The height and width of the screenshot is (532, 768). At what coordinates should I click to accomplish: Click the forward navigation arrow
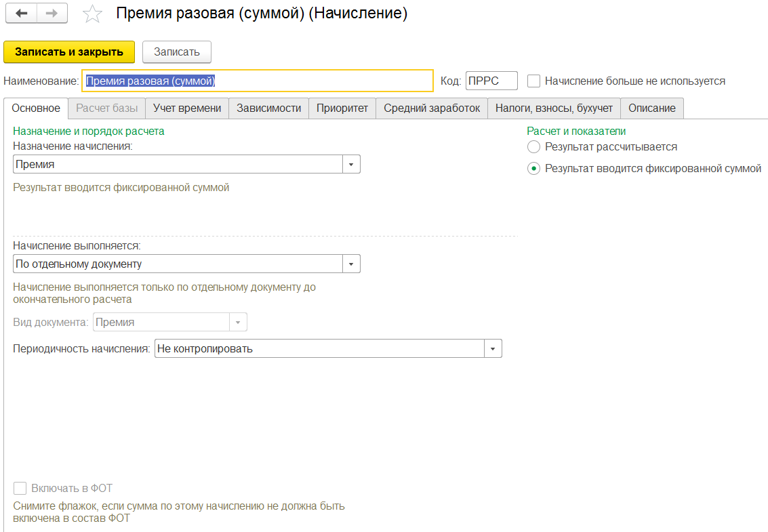pyautogui.click(x=52, y=14)
